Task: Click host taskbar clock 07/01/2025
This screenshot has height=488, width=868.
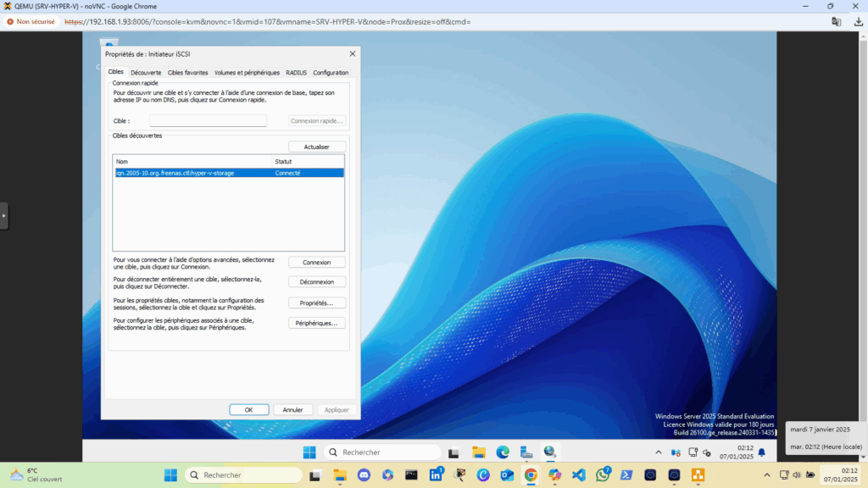Action: [x=840, y=474]
